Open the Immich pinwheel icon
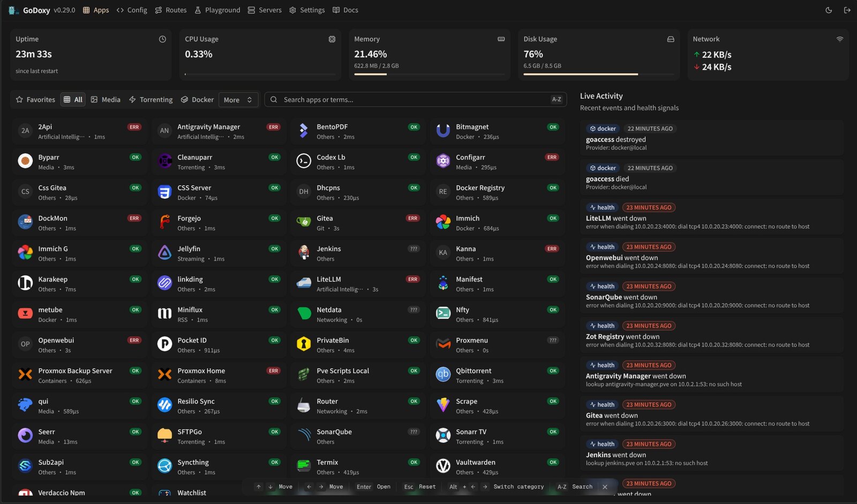This screenshot has height=504, width=857. [443, 222]
